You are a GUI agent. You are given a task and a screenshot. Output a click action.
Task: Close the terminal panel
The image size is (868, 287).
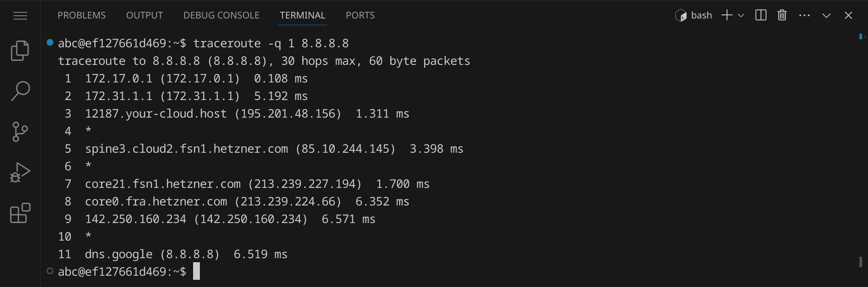pyautogui.click(x=848, y=15)
